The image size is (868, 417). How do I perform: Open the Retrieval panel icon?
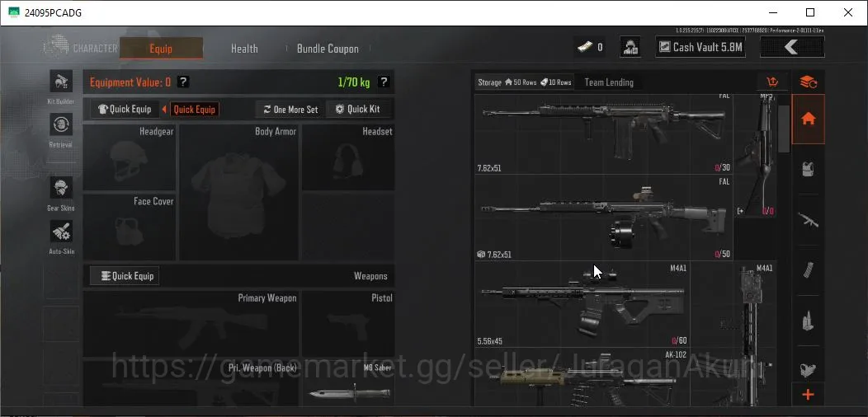[61, 124]
